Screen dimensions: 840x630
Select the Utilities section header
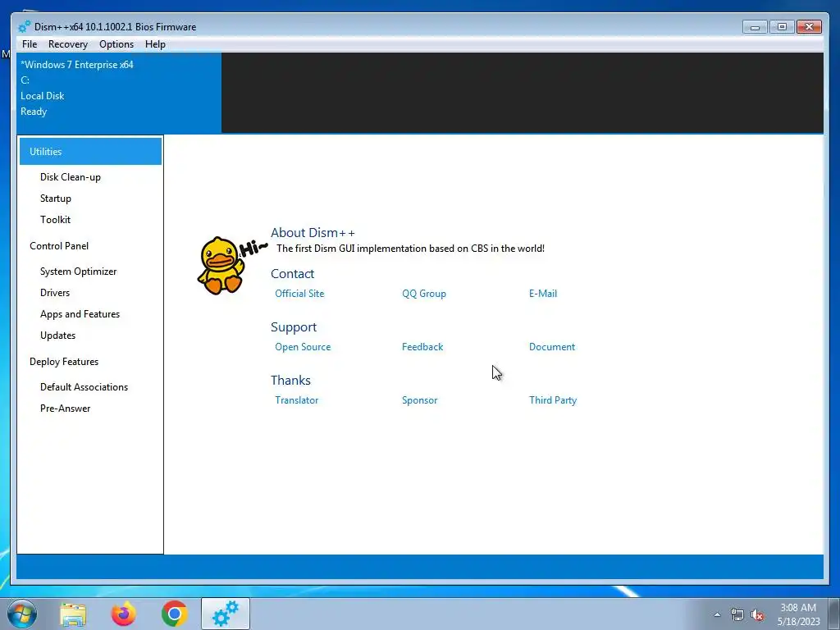(x=90, y=152)
